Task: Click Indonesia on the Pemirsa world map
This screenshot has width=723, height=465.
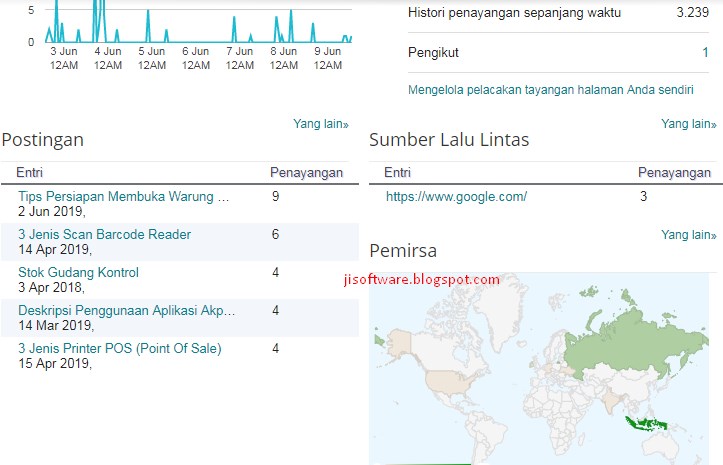Action: [646, 423]
